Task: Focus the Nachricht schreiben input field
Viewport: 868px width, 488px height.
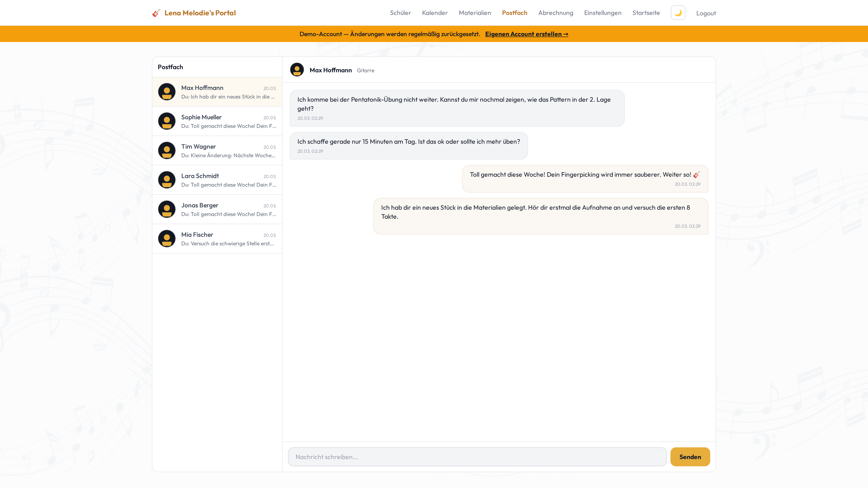Action: [477, 457]
